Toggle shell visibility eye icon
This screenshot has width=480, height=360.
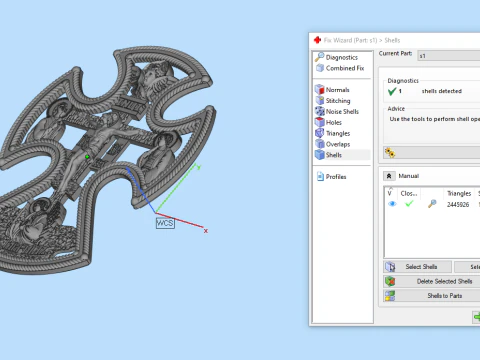pyautogui.click(x=392, y=204)
